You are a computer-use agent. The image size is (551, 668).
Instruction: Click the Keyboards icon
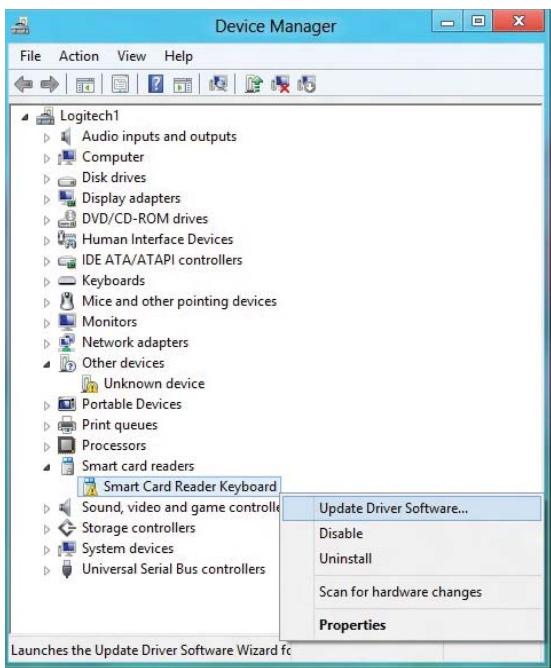point(67,281)
